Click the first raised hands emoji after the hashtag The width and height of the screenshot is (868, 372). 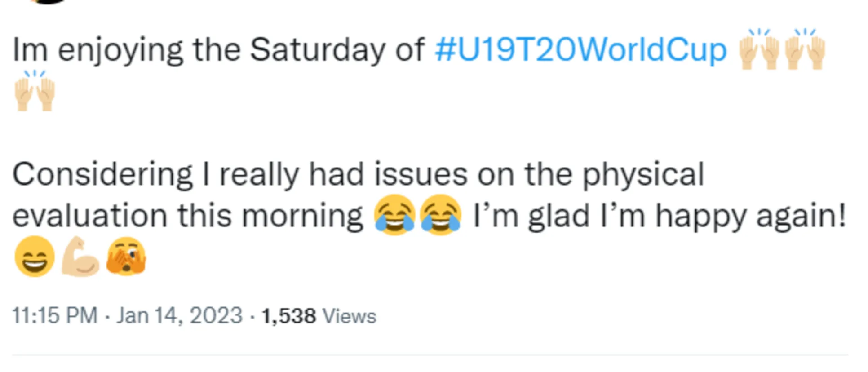[759, 49]
